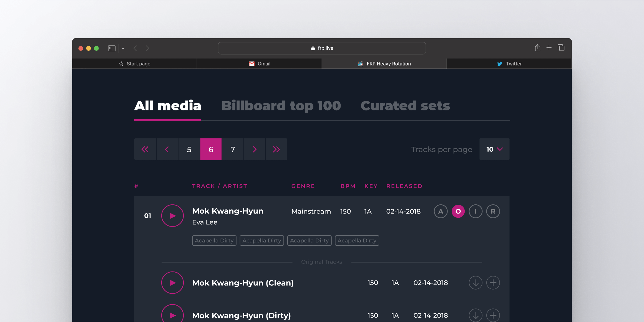Image resolution: width=644 pixels, height=322 pixels.
Task: Open the Curated sets tab
Action: coord(405,106)
